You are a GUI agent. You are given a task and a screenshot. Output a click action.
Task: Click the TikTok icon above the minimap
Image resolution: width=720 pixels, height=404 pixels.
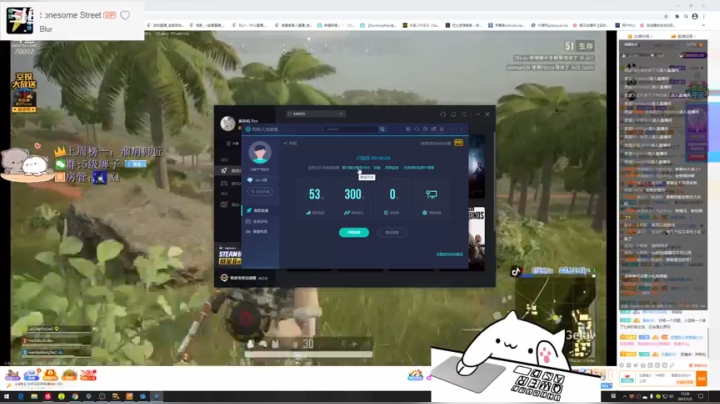[516, 271]
